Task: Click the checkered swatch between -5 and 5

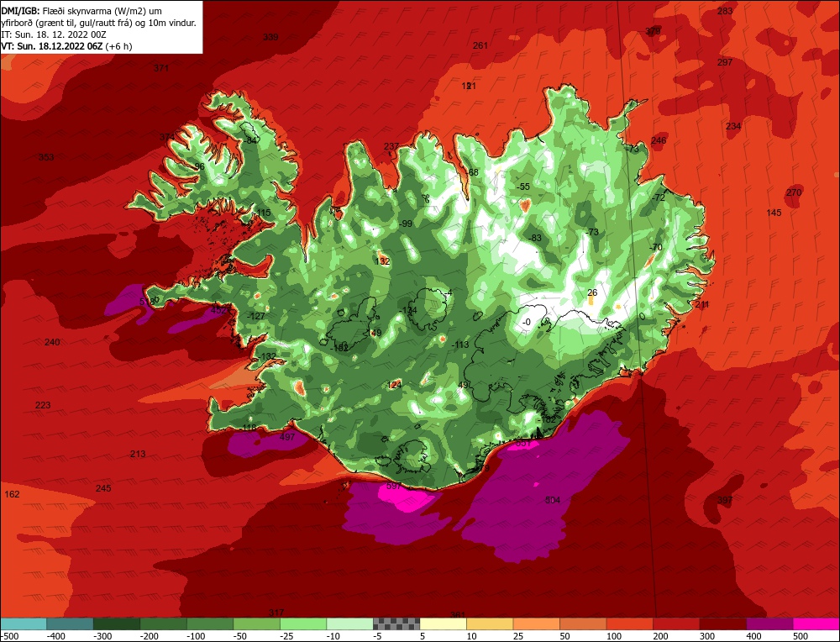Action: 396,624
